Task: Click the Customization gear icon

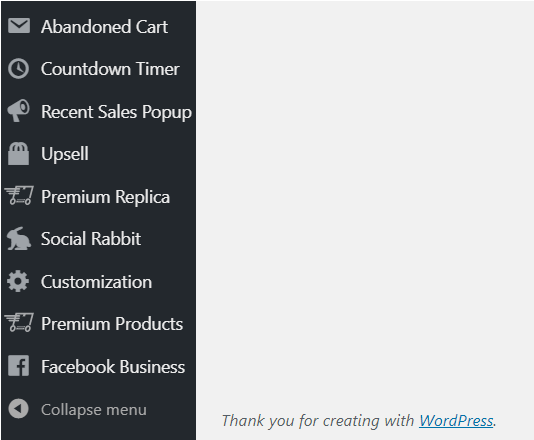Action: (x=18, y=281)
